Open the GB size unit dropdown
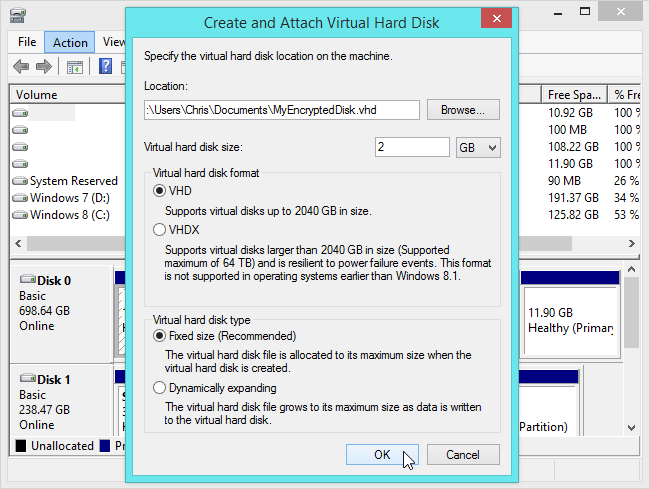 click(477, 147)
